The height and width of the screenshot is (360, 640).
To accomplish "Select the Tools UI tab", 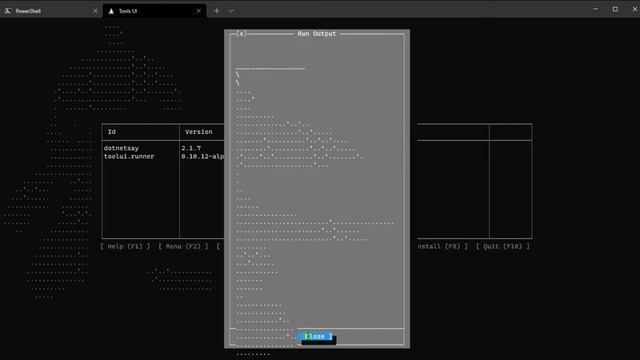I will click(x=154, y=11).
